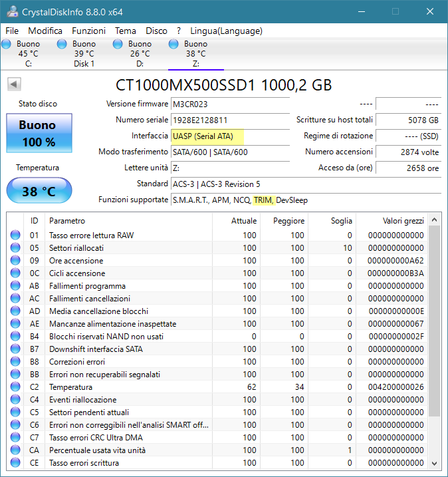The image size is (448, 477).
Task: Click status orb for Downshift interfaccia SATA
Action: 15,349
